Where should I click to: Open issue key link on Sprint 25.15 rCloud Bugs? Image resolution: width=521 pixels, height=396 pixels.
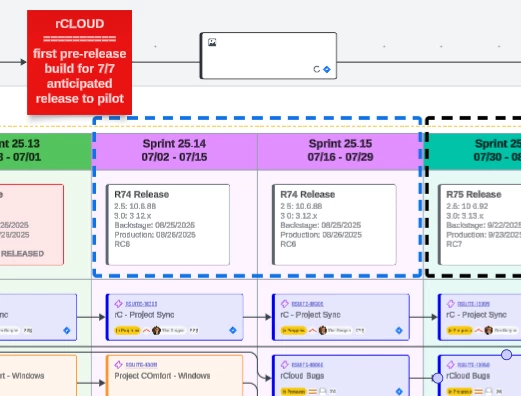pyautogui.click(x=307, y=365)
